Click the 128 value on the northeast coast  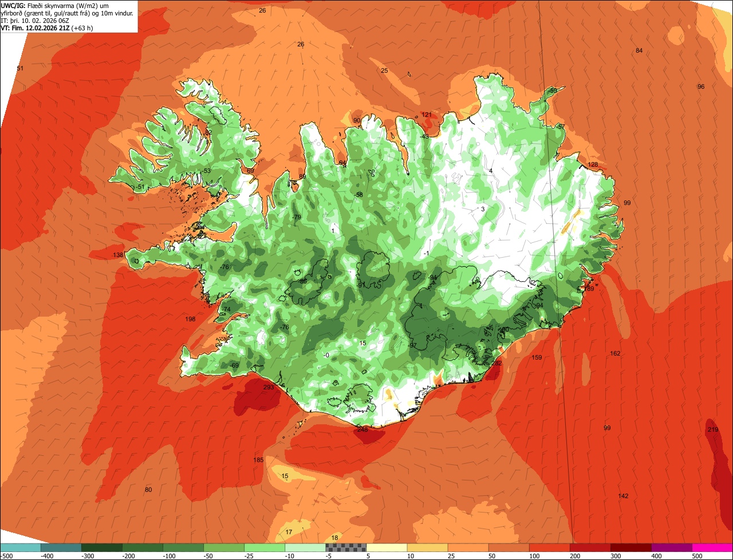pyautogui.click(x=593, y=164)
